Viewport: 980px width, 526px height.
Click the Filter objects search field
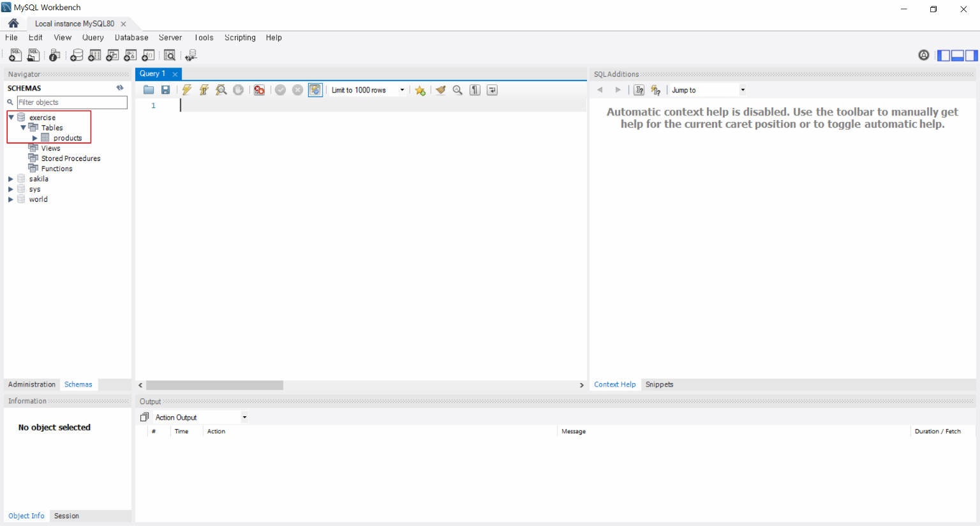(72, 102)
